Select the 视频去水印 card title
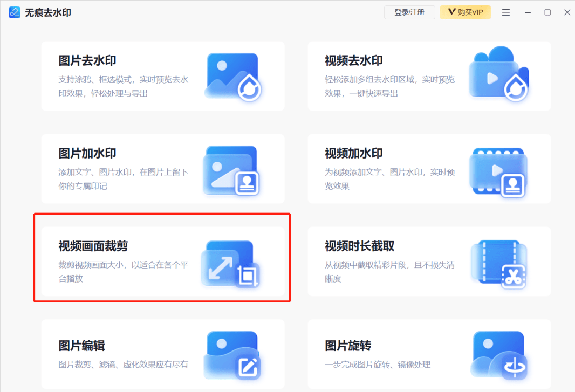 point(353,61)
